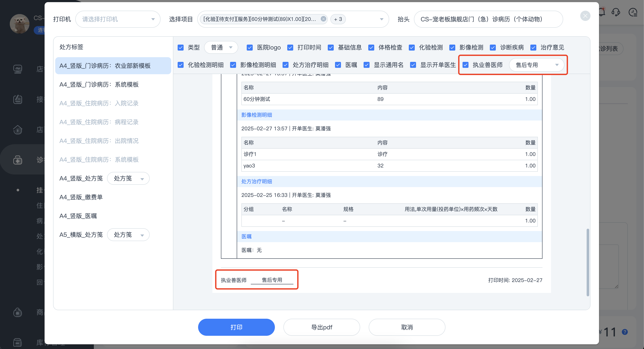
Task: Select the A4_竖版_医嘱 template
Action: [x=78, y=216]
